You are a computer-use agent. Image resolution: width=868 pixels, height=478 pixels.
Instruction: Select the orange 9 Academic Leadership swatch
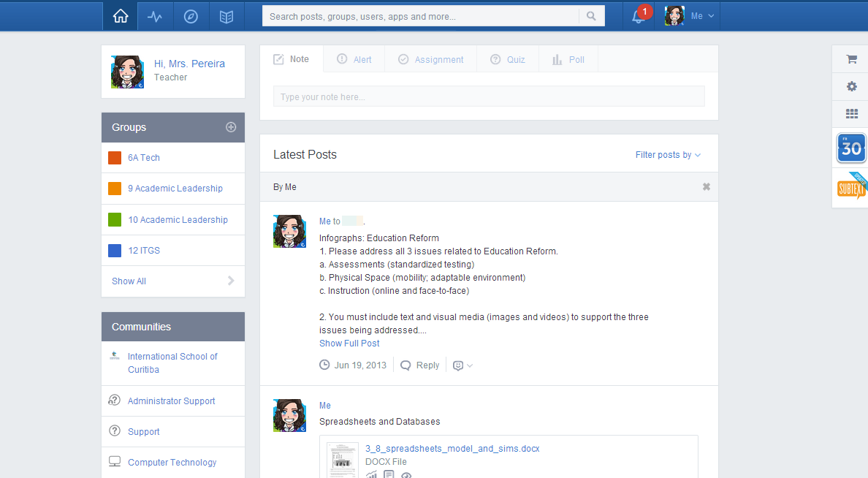click(x=115, y=189)
